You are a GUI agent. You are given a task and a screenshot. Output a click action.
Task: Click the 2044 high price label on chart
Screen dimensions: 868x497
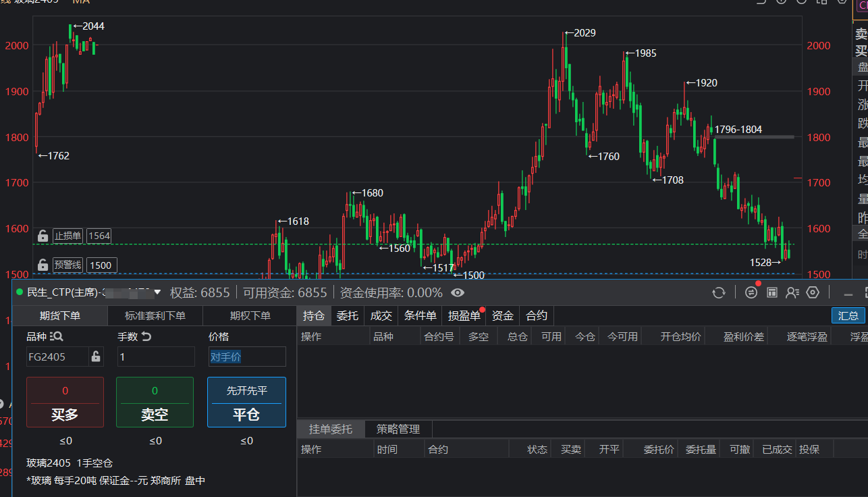click(93, 26)
